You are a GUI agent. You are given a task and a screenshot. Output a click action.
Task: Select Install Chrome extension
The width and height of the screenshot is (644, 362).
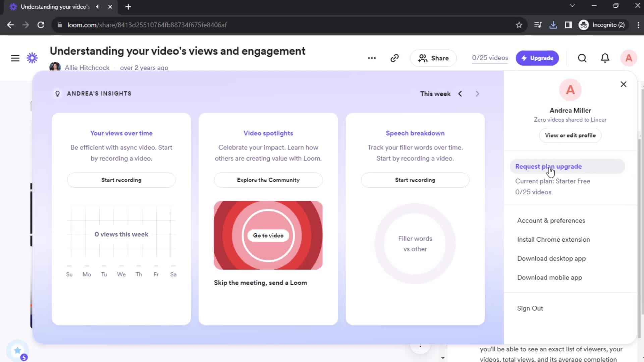pos(553,240)
